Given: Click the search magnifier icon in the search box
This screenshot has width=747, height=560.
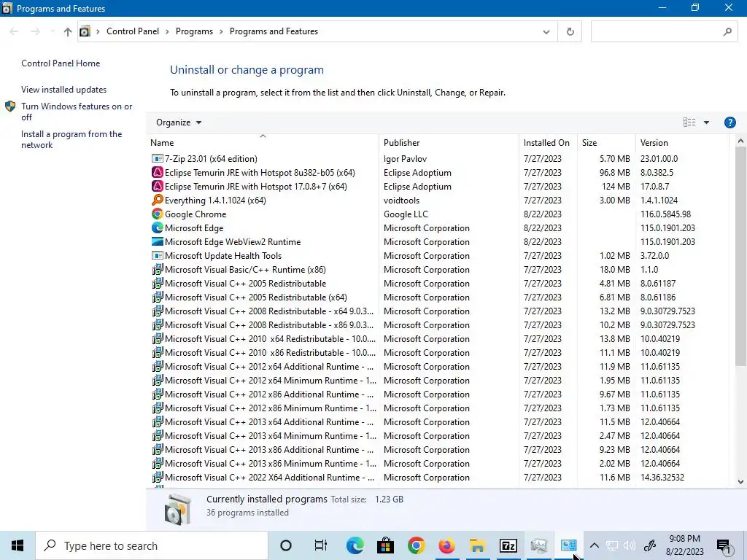Looking at the screenshot, I should pos(727,31).
